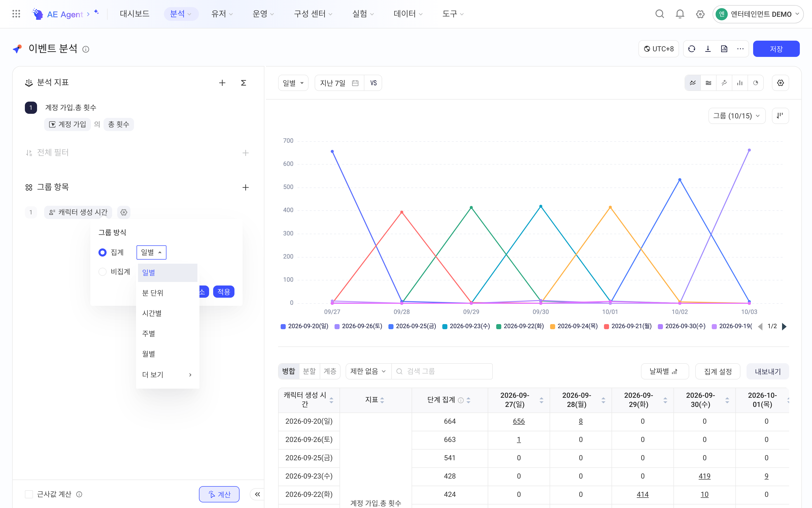The height and width of the screenshot is (508, 812).
Task: Add a new analysis metric with plus icon
Action: tap(222, 83)
